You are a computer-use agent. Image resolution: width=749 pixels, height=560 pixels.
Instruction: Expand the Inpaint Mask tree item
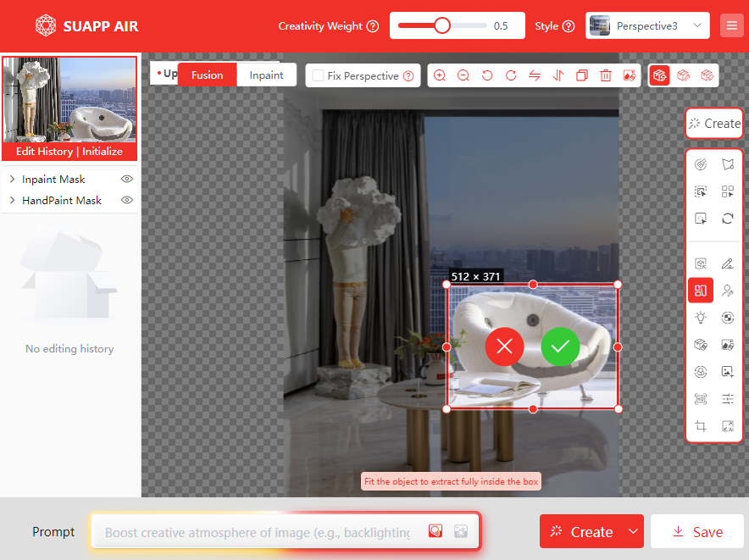click(x=12, y=179)
